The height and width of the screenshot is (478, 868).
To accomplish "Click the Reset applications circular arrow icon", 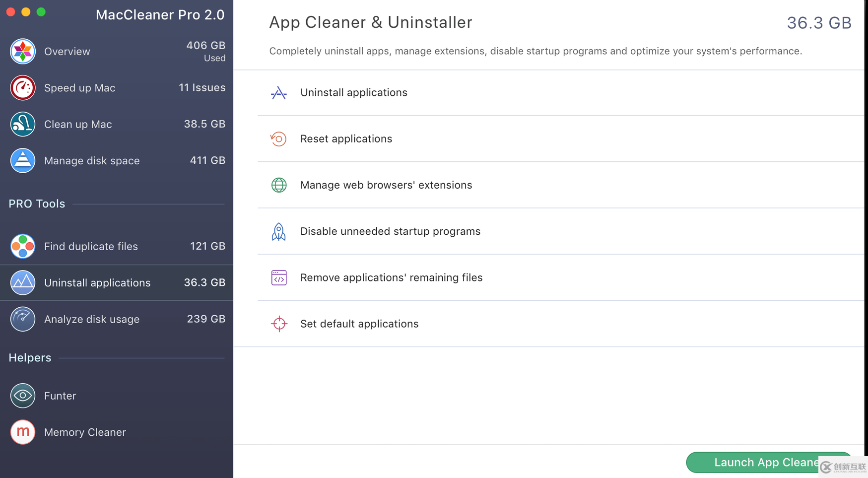I will pyautogui.click(x=279, y=139).
